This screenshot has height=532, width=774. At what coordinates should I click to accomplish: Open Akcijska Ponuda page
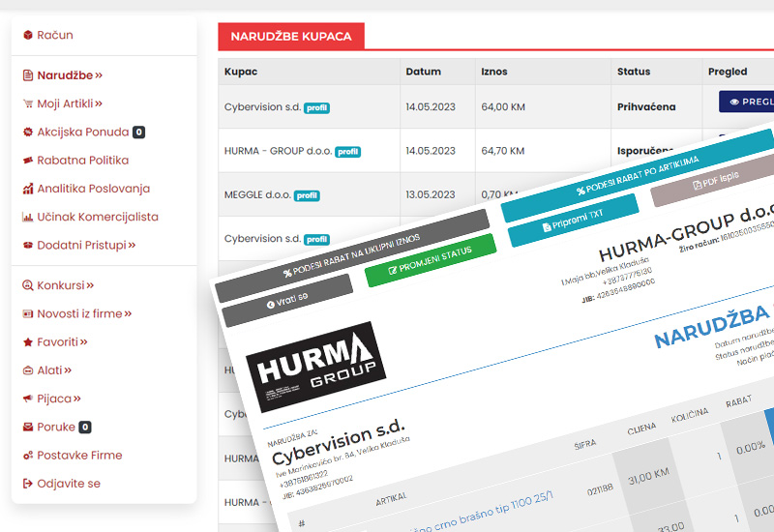[x=83, y=132]
